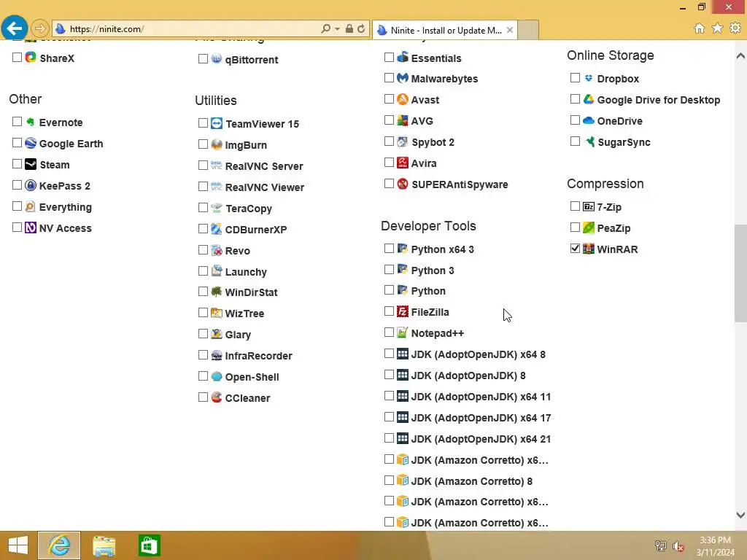Viewport: 747px width, 560px height.
Task: Tick the SugarSync checkbox
Action: click(575, 141)
